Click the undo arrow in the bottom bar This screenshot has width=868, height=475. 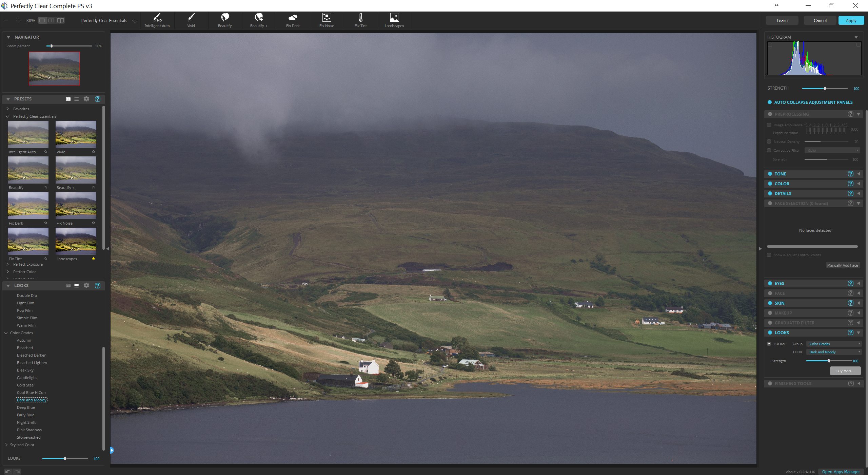click(x=8, y=472)
